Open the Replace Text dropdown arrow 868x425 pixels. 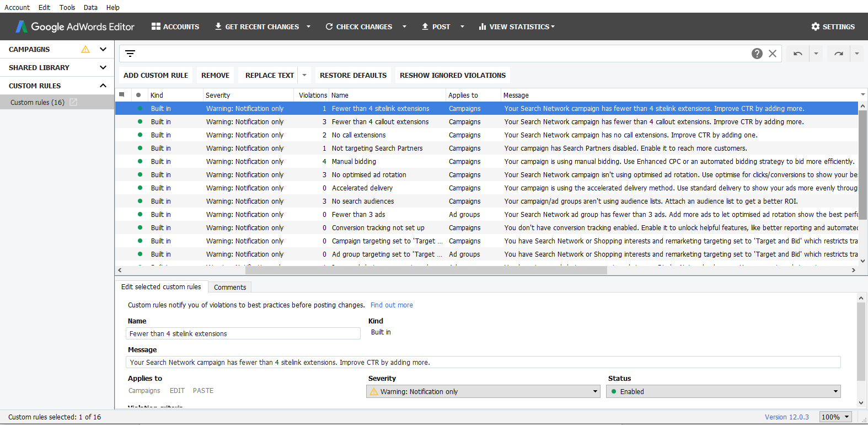pyautogui.click(x=304, y=75)
